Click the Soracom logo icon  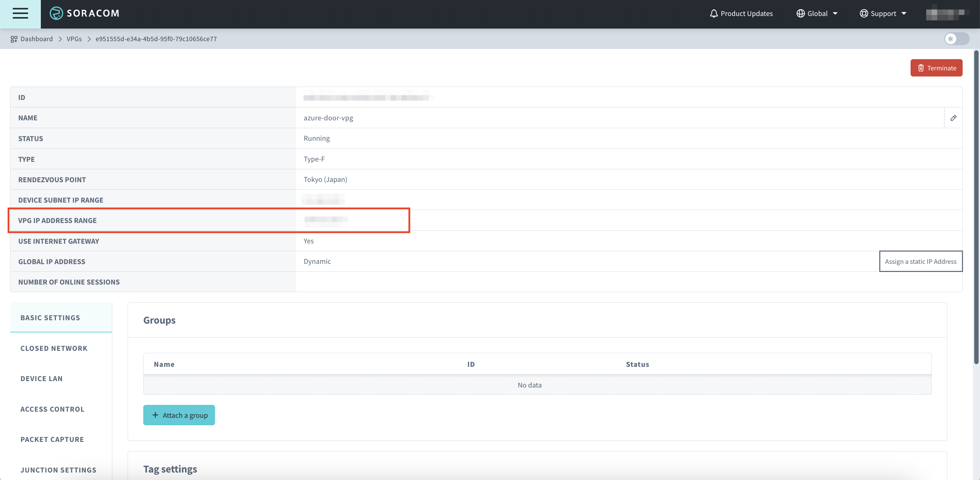[x=56, y=13]
